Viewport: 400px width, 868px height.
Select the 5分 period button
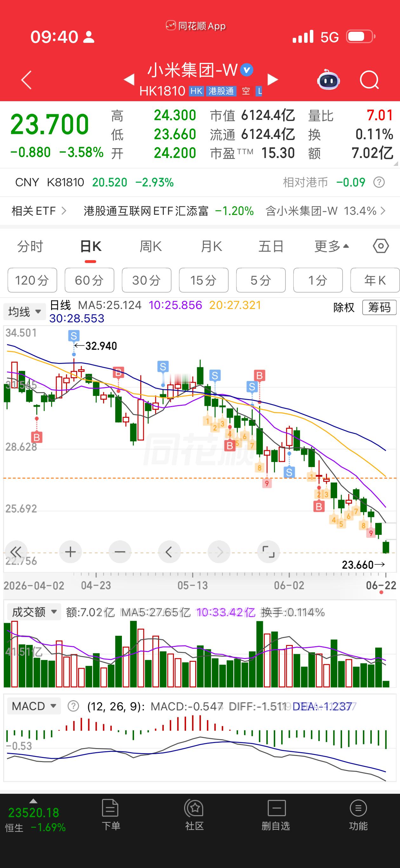coord(261,280)
